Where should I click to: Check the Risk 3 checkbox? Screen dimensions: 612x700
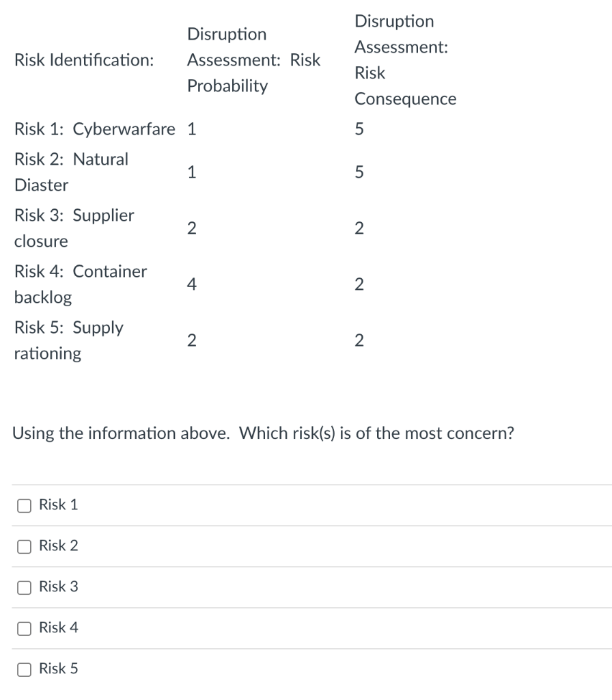[24, 587]
